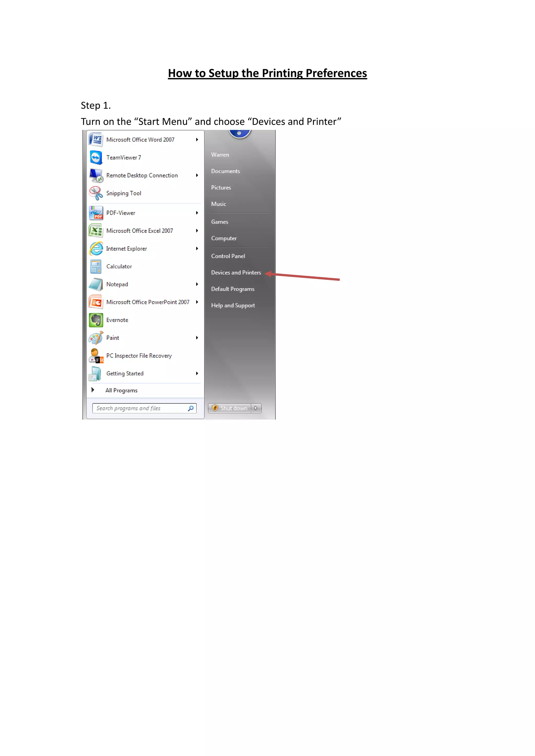This screenshot has height=756, width=535.
Task: Open the TeamViewer 7 icon
Action: point(96,157)
